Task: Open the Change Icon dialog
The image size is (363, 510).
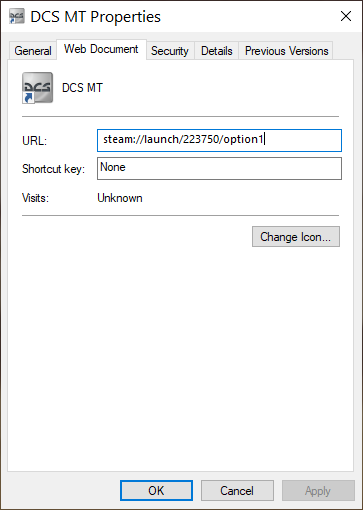Action: (296, 237)
